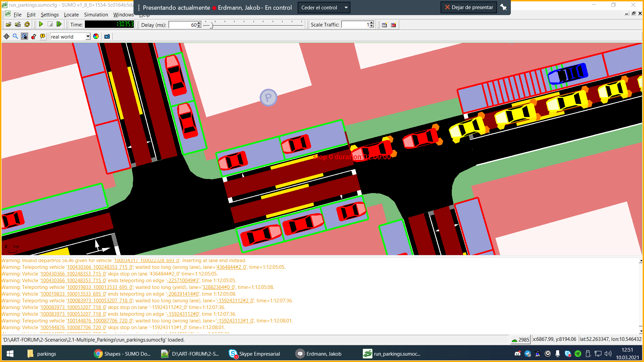The width and height of the screenshot is (644, 362).
Task: Reload the current simulation
Action: pos(27,24)
